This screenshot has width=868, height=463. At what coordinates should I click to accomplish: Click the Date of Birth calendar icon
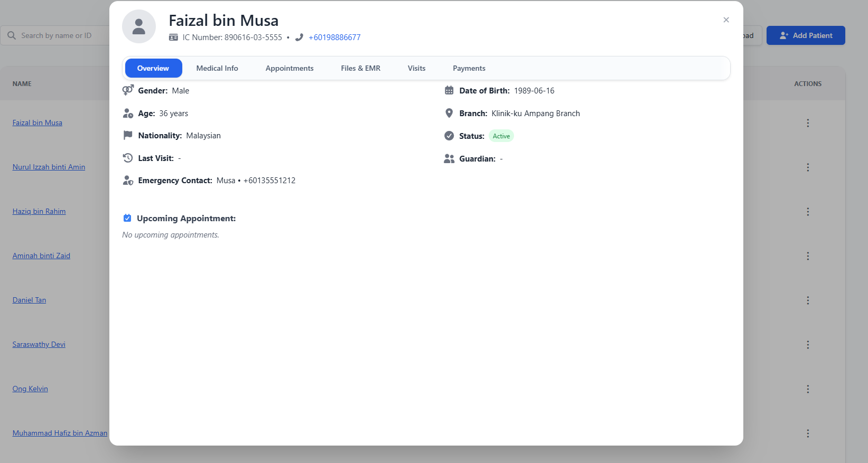point(449,90)
